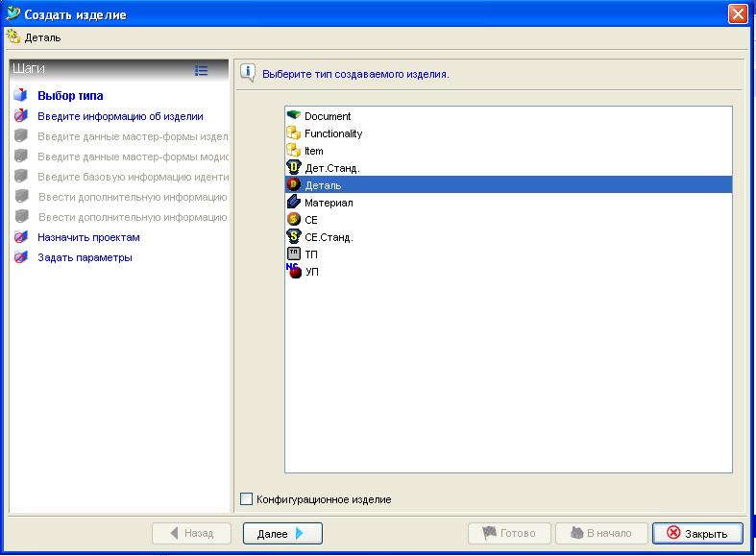Click the СЕ.Станд. shield icon
The width and height of the screenshot is (756, 556).
point(294,236)
